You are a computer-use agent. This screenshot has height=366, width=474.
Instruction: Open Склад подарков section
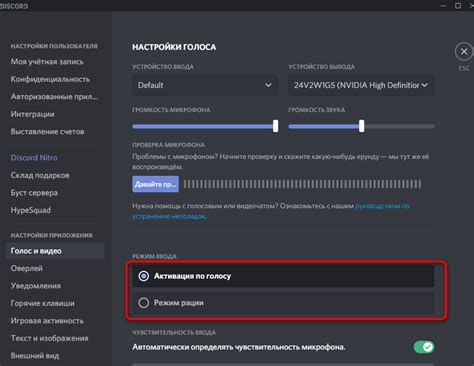click(40, 175)
